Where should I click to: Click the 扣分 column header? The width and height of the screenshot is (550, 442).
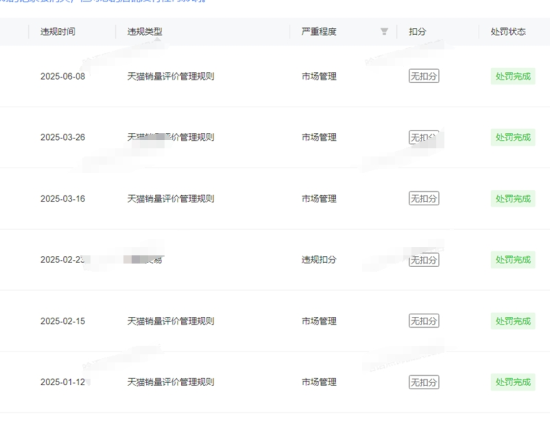[x=417, y=32]
